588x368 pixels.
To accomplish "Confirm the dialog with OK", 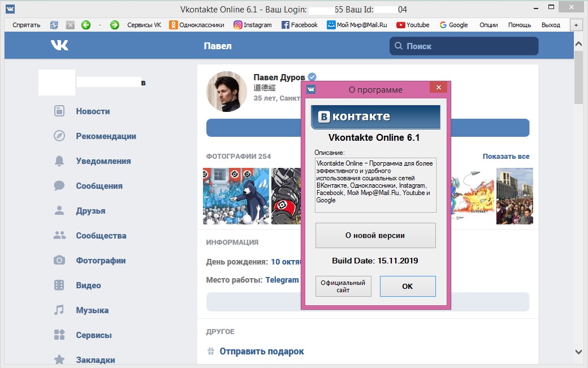I will coord(408,286).
